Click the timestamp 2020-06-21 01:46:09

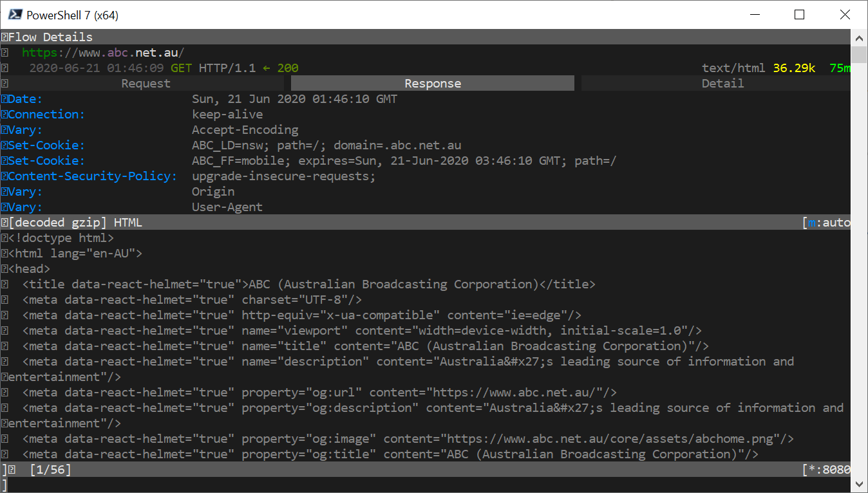click(x=97, y=68)
